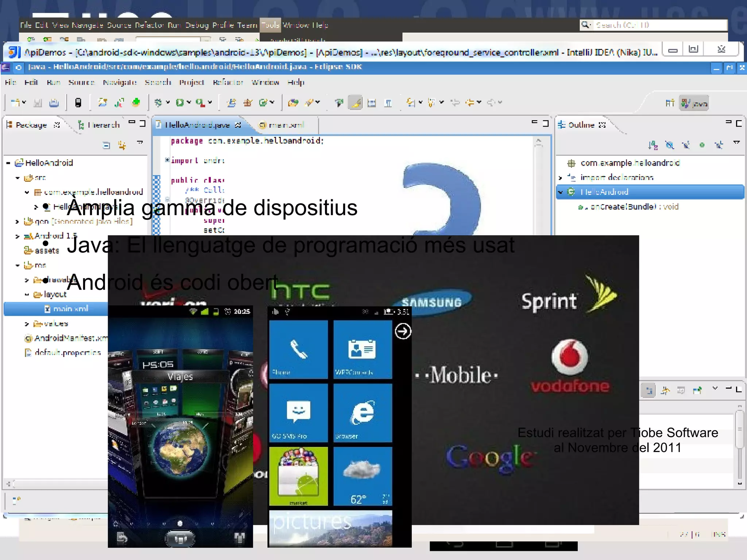
Task: Tap the Market tile on the phone
Action: 298,476
